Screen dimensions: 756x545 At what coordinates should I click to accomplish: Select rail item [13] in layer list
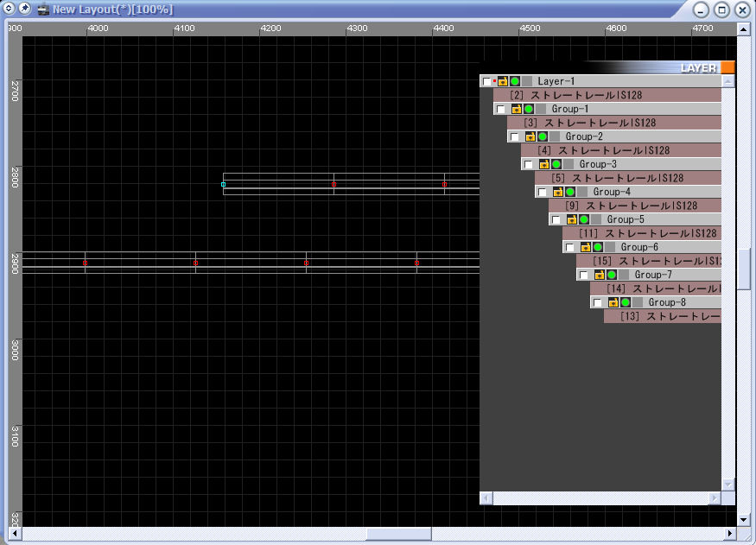(663, 316)
